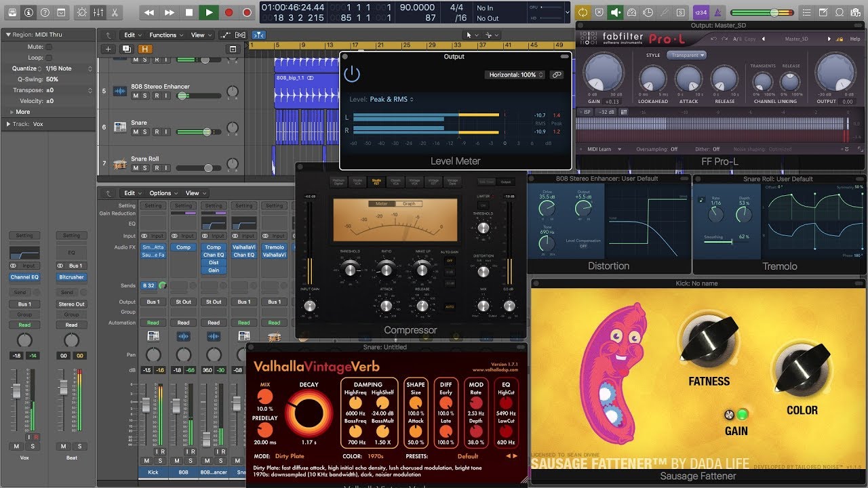Start playback with green Play button
Screen dimensions: 868x488
click(209, 12)
